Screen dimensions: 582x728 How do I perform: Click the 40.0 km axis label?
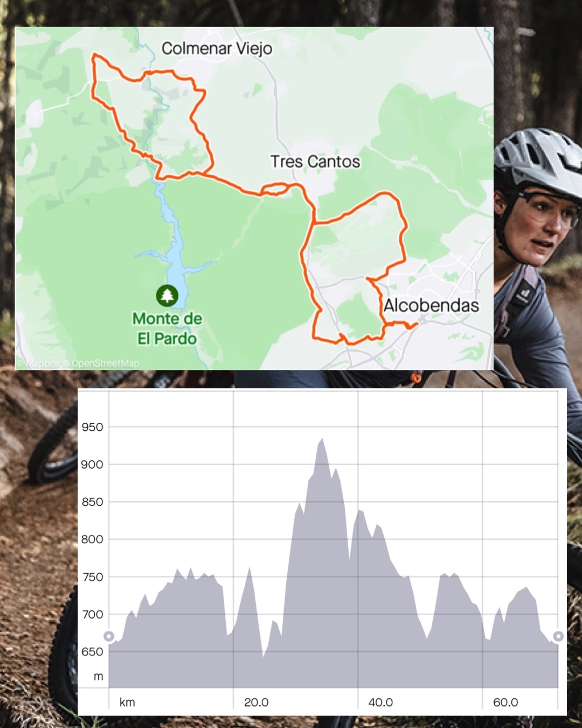click(380, 702)
